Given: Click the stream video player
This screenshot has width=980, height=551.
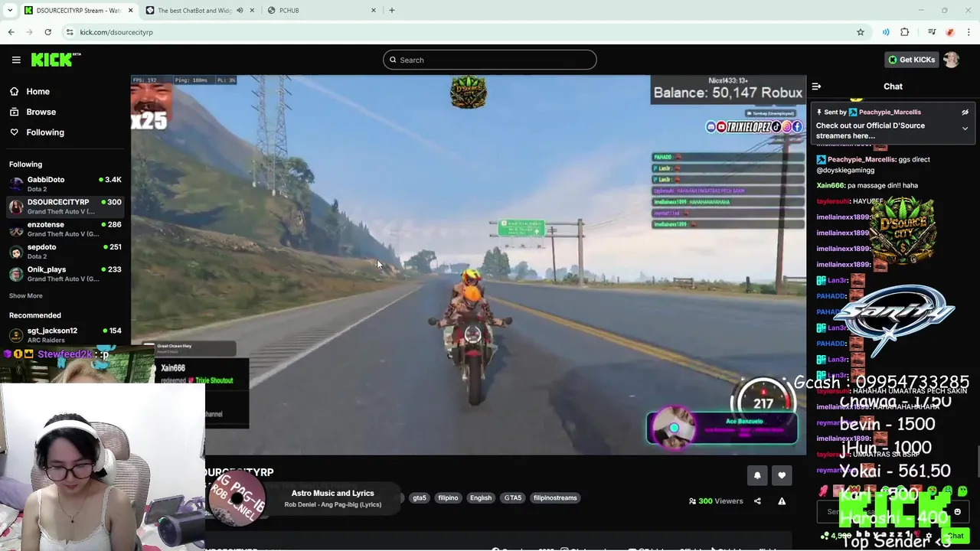Looking at the screenshot, I should (x=469, y=265).
